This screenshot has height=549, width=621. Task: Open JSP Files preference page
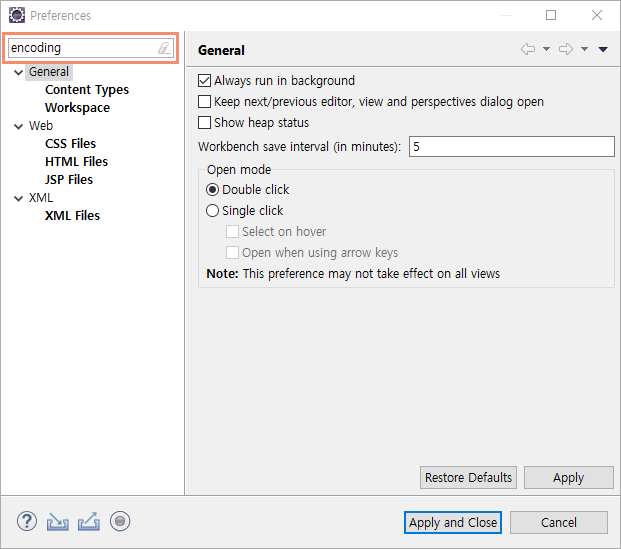(69, 179)
